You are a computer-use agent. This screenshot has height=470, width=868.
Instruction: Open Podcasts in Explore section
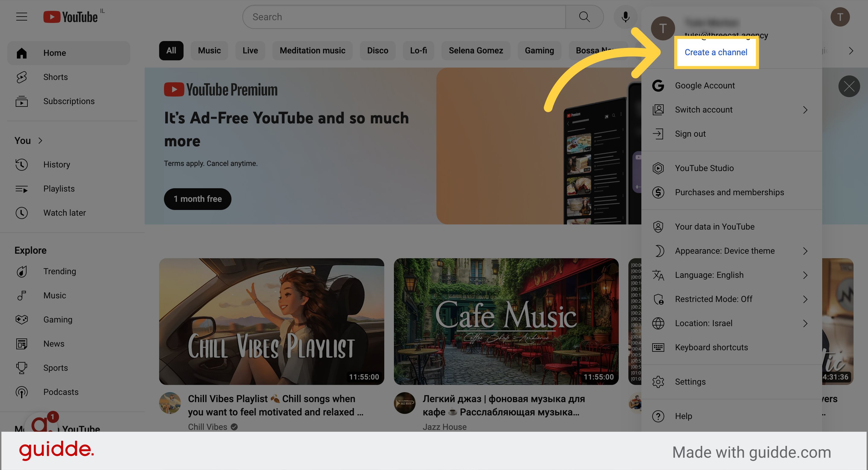69,392
